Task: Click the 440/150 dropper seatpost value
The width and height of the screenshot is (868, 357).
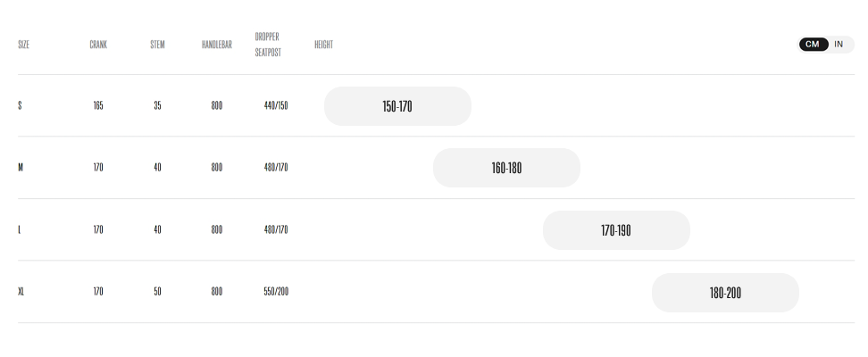Action: [276, 105]
